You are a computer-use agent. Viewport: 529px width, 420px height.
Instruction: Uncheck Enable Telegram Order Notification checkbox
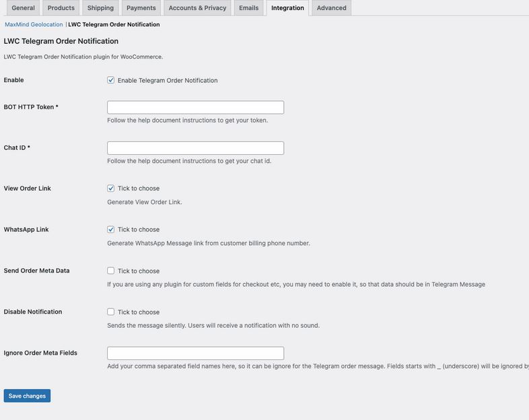pos(110,80)
